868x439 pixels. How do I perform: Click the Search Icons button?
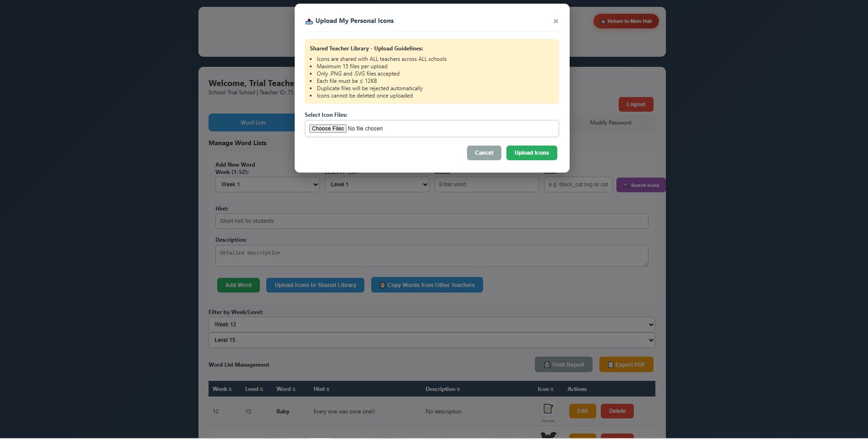pyautogui.click(x=640, y=185)
